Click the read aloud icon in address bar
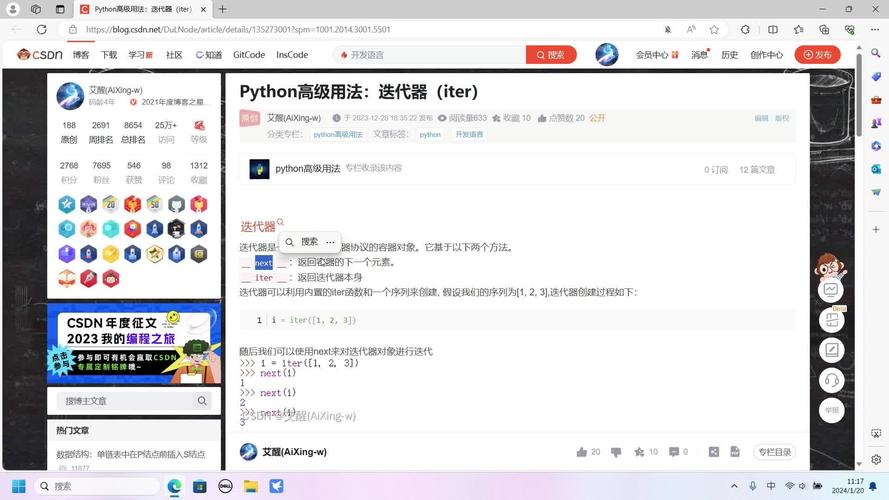889x500 pixels. tap(691, 29)
